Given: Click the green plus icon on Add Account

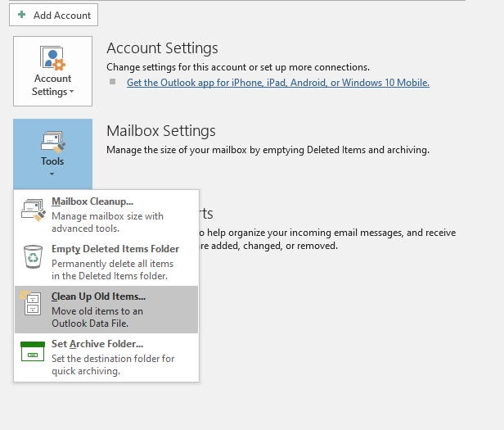Looking at the screenshot, I should click(x=21, y=16).
